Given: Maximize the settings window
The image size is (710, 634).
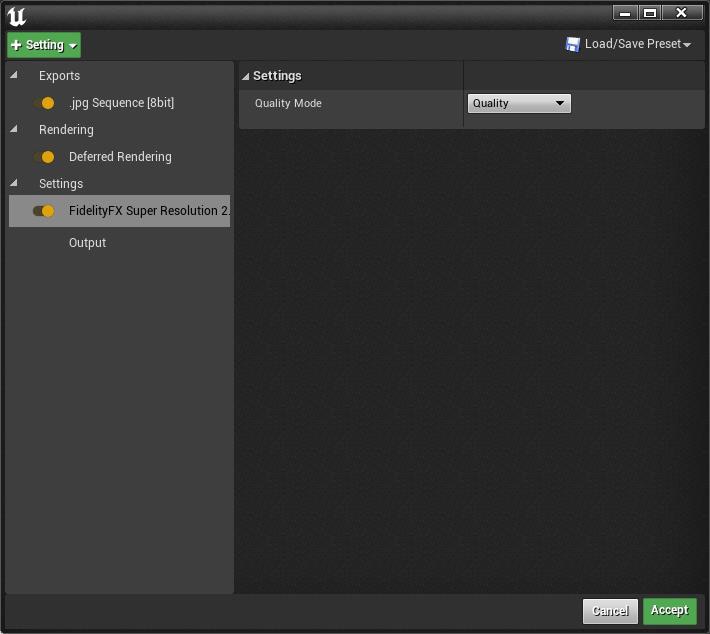Looking at the screenshot, I should click(x=650, y=13).
